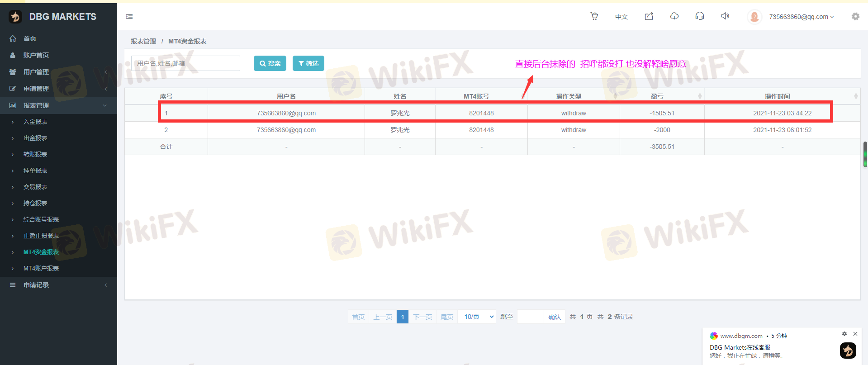This screenshot has height=365, width=868.
Task: Sort by 盈亏 column arrows
Action: pyautogui.click(x=700, y=96)
